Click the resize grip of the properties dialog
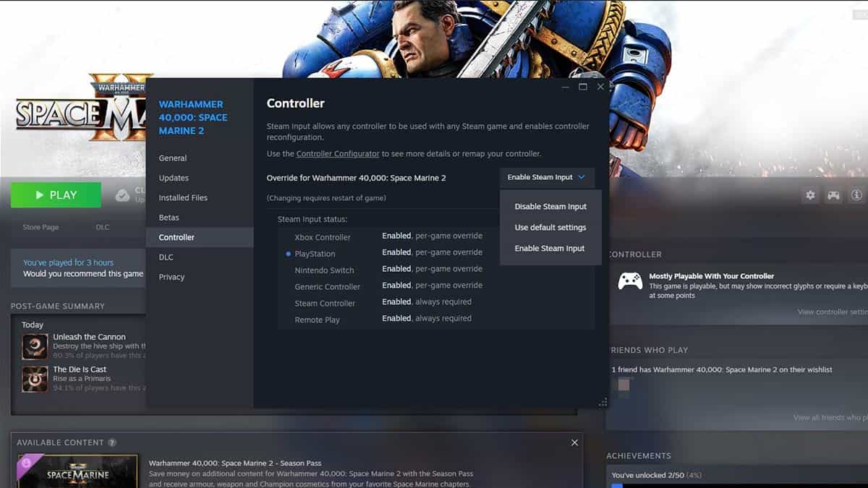This screenshot has height=488, width=868. click(x=603, y=402)
